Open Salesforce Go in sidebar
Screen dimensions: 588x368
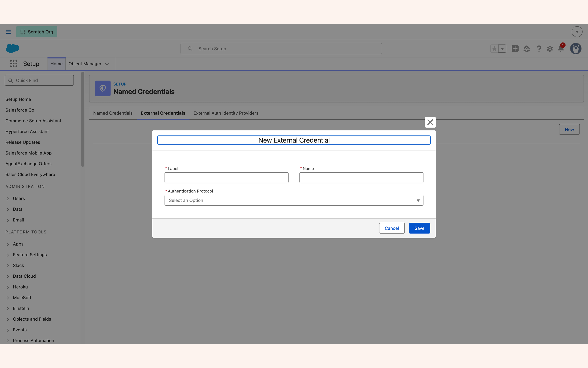click(x=20, y=110)
